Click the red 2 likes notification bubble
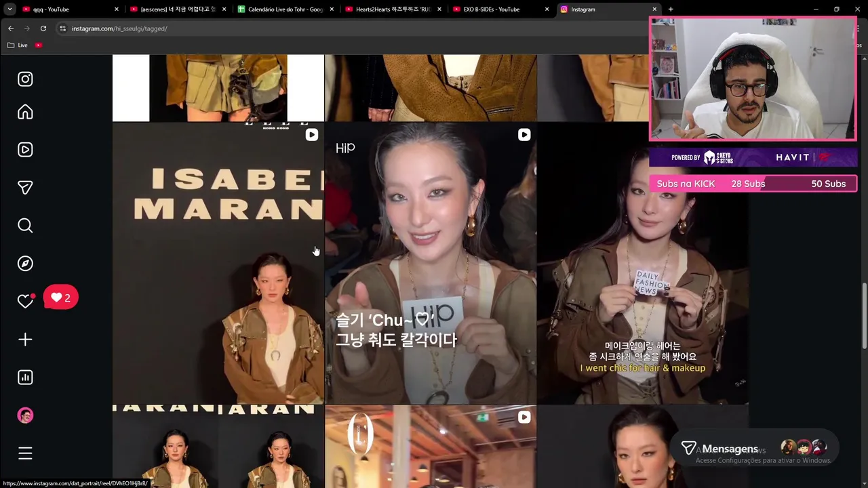The height and width of the screenshot is (488, 868). 61,298
